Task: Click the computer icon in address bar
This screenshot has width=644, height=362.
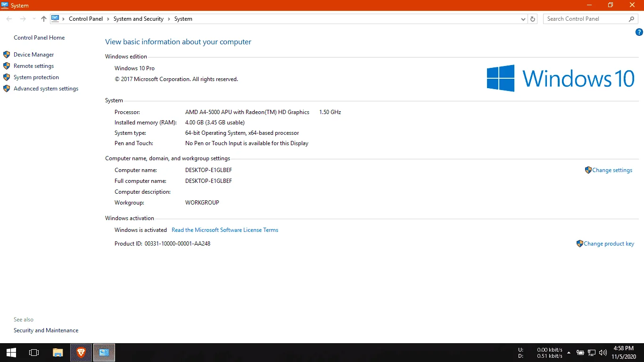Action: click(x=55, y=19)
